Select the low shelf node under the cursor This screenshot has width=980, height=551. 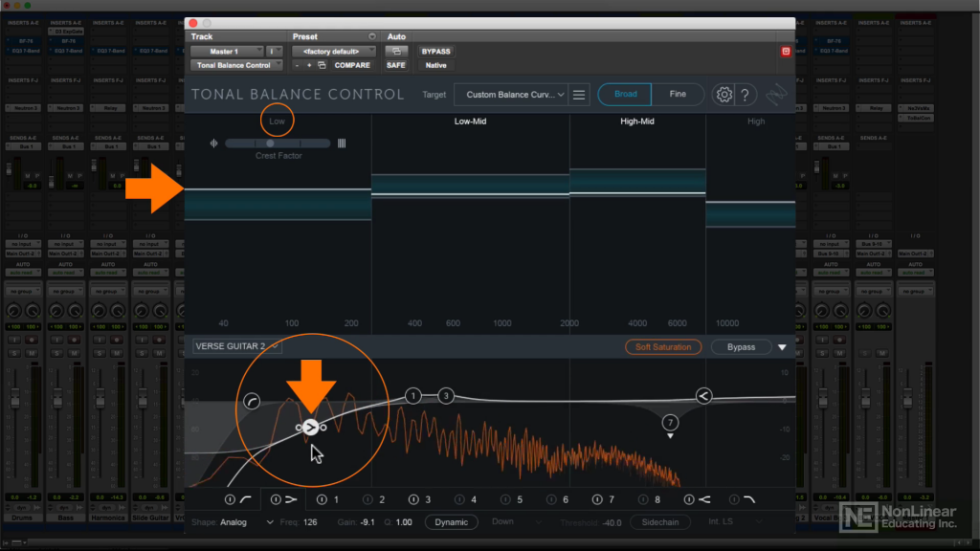[311, 428]
